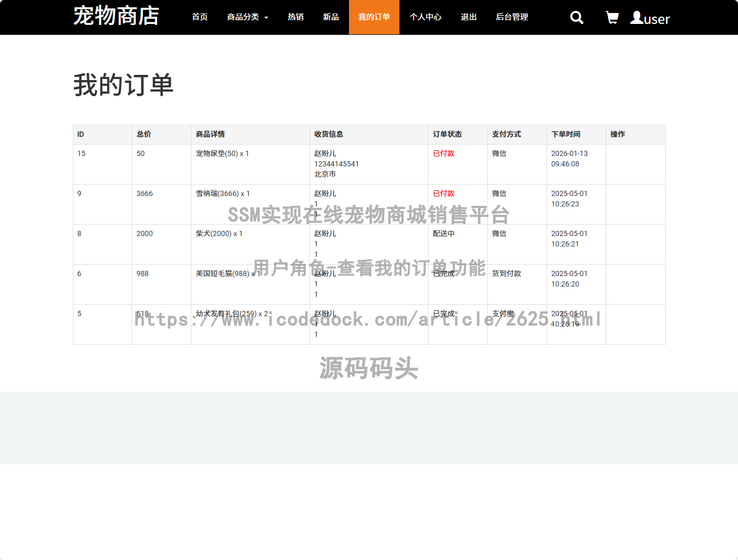Click the 雪纳瑞 product entry
This screenshot has height=560, width=738.
coord(222,193)
